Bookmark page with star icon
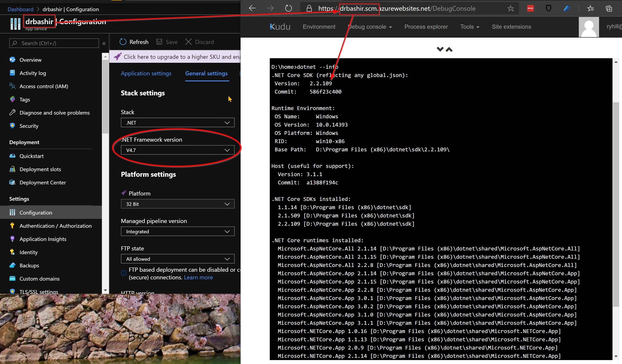The height and width of the screenshot is (364, 622). pos(510,9)
